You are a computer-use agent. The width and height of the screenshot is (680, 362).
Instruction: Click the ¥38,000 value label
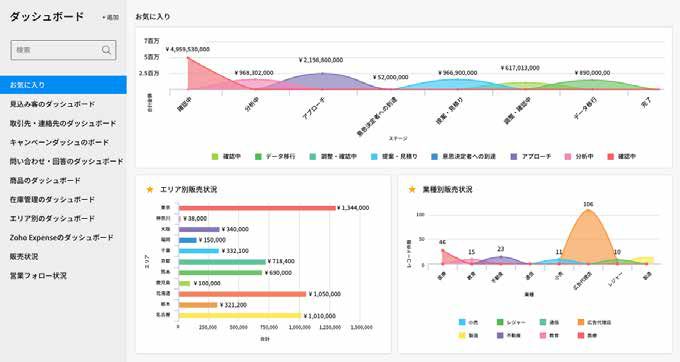[195, 219]
